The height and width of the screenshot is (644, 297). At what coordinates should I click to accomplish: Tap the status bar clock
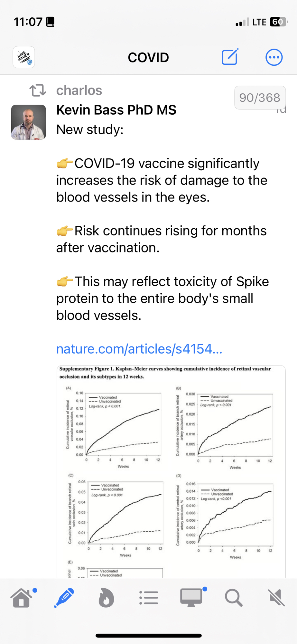point(28,22)
